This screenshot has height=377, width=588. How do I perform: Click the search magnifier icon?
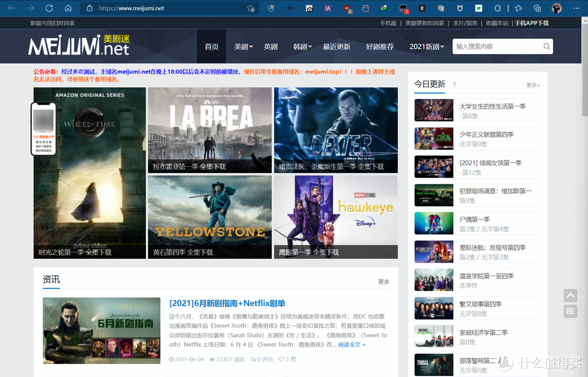point(547,46)
